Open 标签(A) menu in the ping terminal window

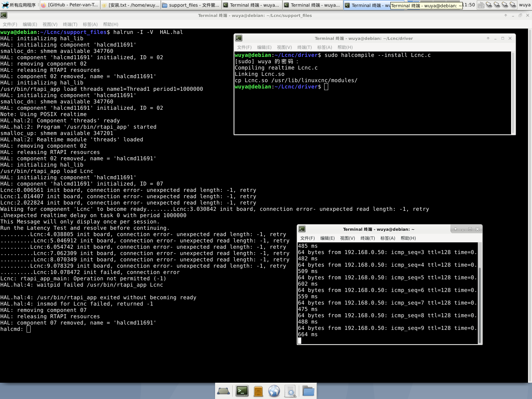(388, 238)
